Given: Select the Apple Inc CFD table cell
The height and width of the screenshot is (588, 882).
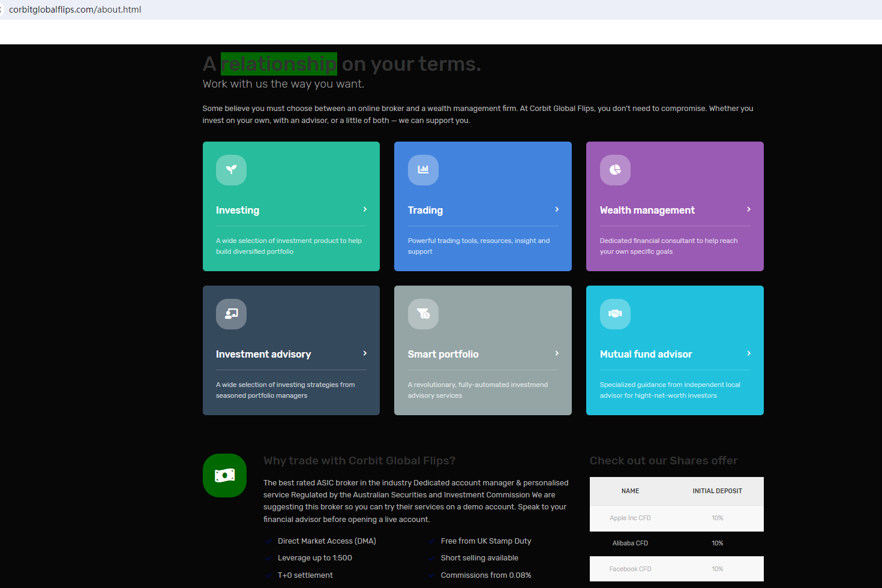Looking at the screenshot, I should pyautogui.click(x=630, y=518).
